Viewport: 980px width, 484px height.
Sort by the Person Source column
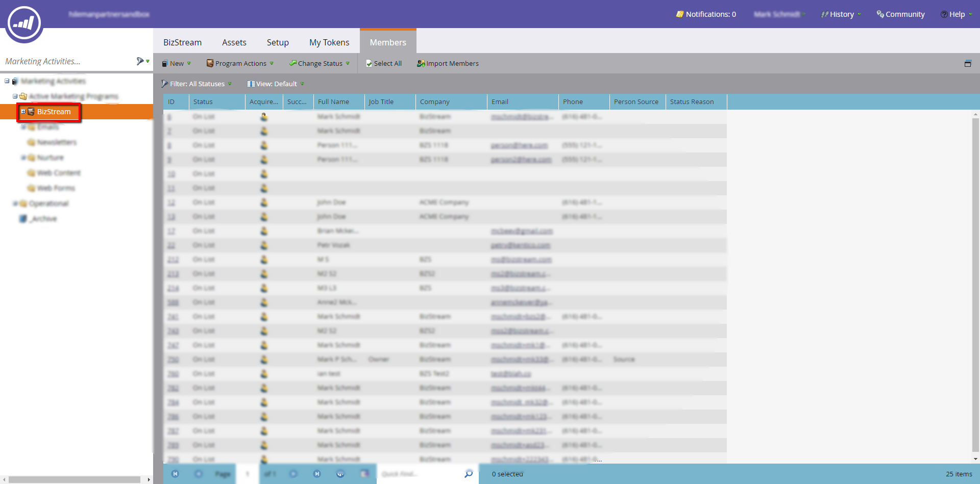point(638,101)
